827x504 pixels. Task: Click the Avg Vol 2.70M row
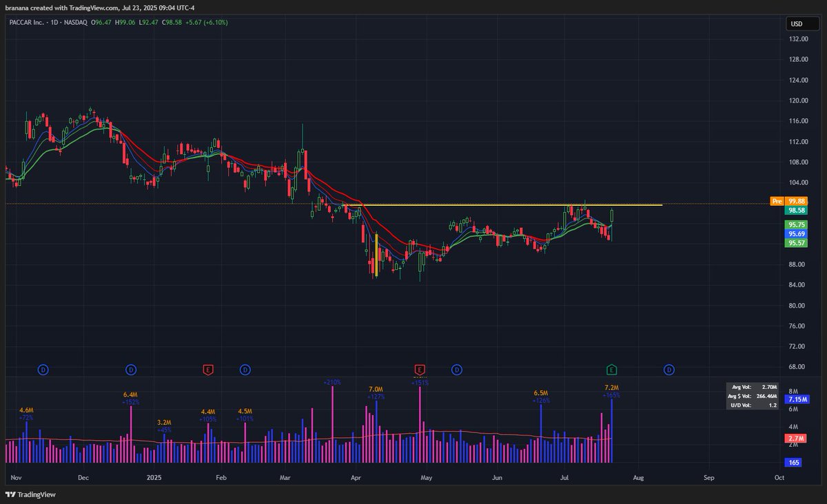753,386
